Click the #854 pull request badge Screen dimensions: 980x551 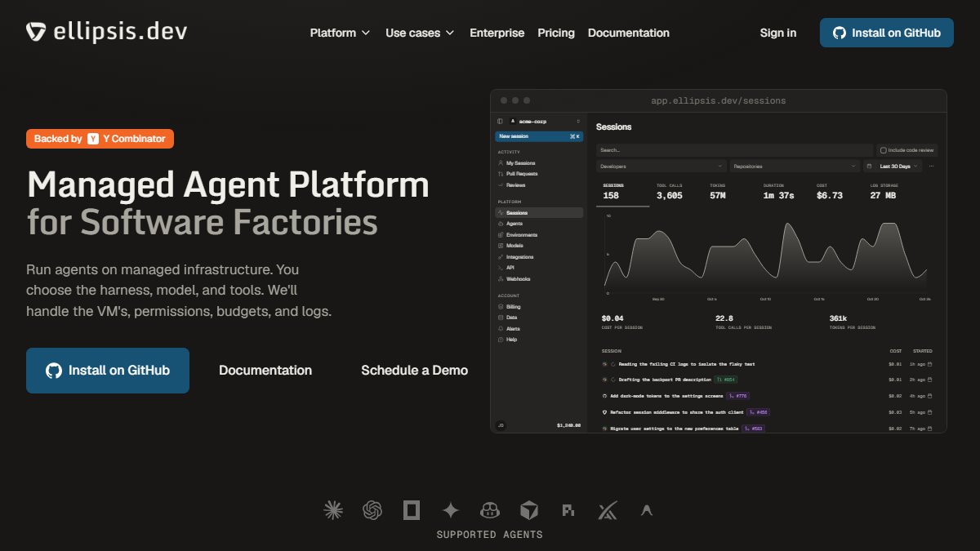(x=726, y=380)
